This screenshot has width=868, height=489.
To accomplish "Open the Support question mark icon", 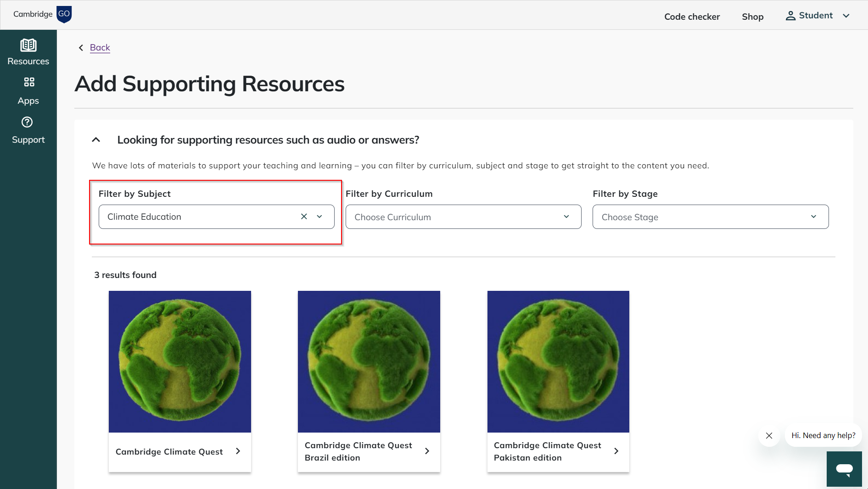I will [x=27, y=122].
